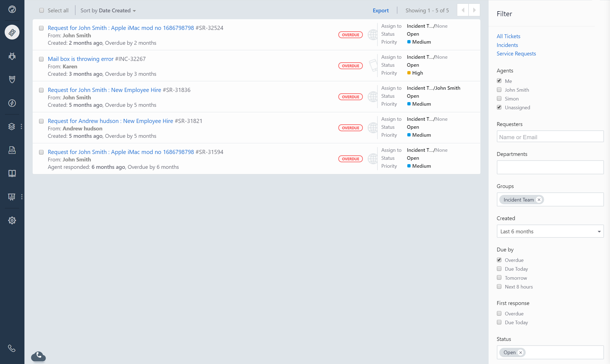Screen dimensions: 610x364
Task: Export the ticket list
Action: click(x=381, y=10)
